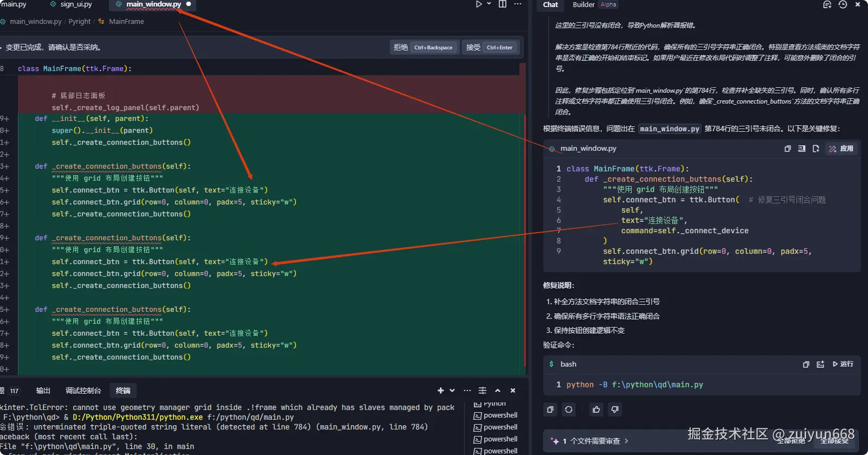Click 应用 to apply code

point(841,149)
